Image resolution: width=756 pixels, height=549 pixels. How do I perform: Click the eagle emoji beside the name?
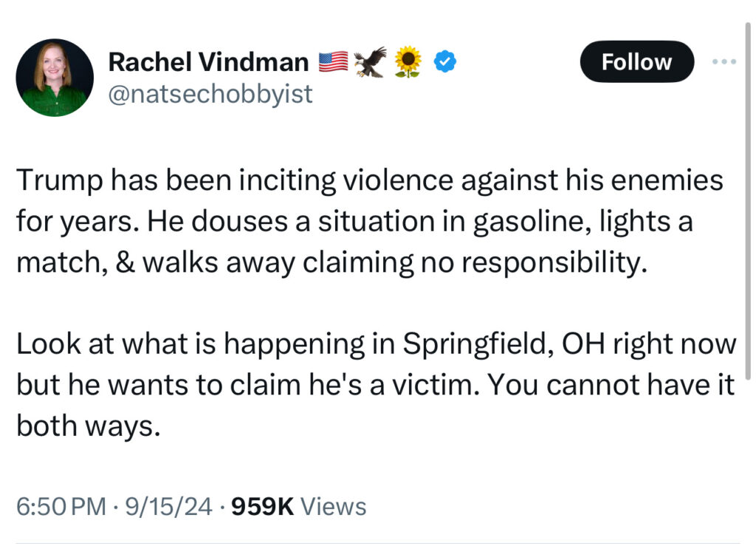pyautogui.click(x=369, y=63)
